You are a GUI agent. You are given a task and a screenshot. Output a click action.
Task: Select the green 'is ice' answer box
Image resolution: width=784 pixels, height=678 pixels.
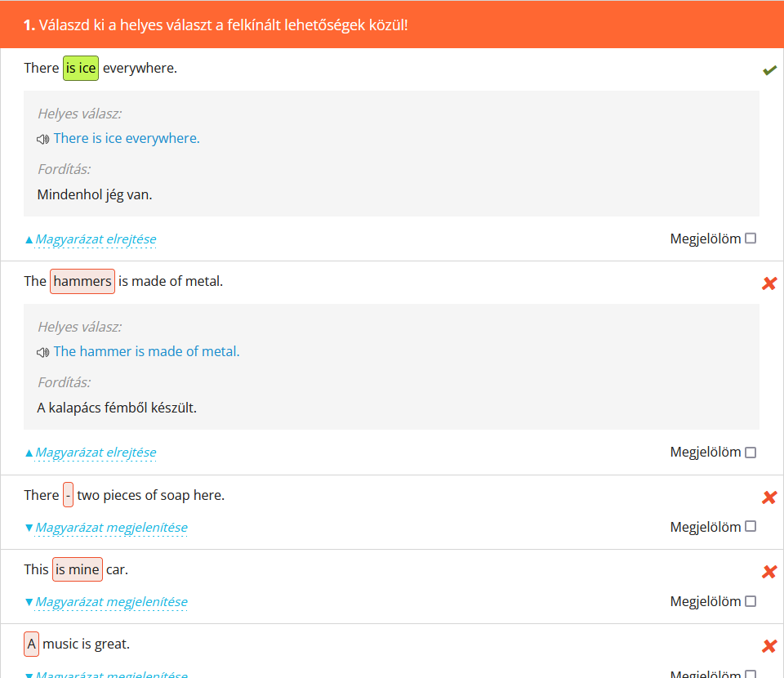pos(81,69)
